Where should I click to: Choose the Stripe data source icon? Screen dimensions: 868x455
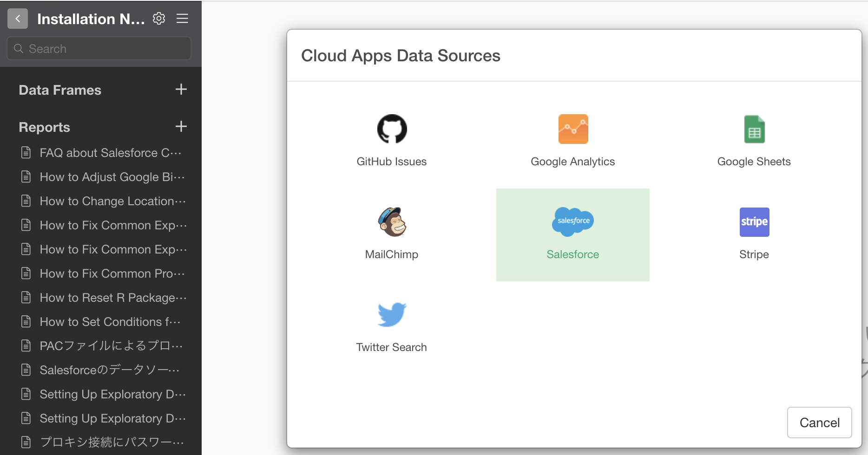click(x=754, y=222)
